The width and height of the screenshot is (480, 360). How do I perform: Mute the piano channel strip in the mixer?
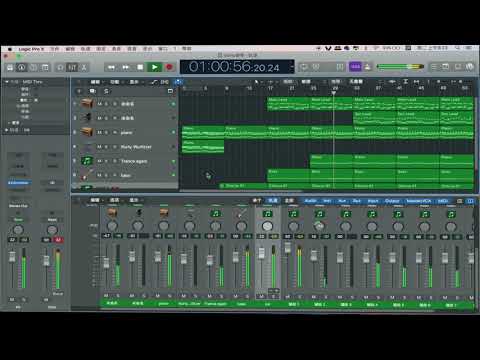point(158,296)
